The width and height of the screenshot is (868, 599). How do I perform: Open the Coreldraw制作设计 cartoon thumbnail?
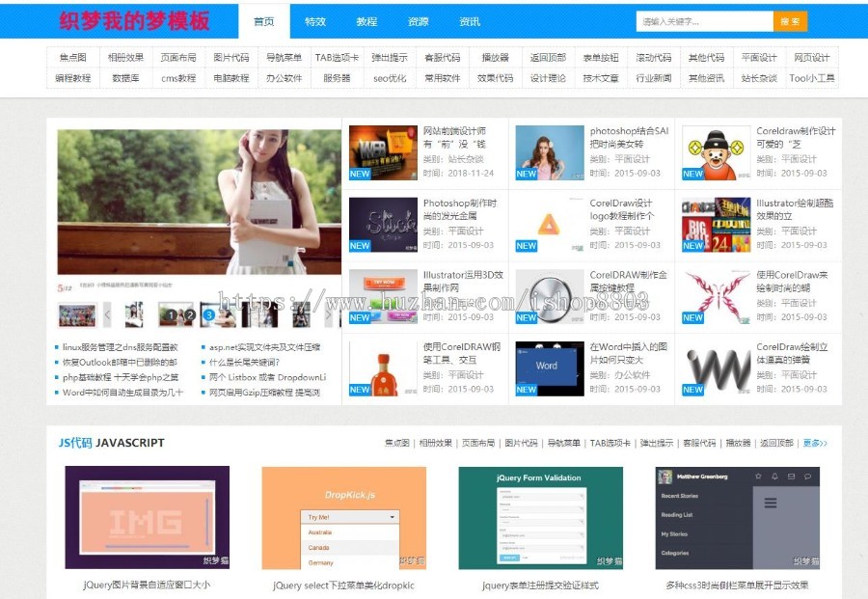click(x=717, y=152)
